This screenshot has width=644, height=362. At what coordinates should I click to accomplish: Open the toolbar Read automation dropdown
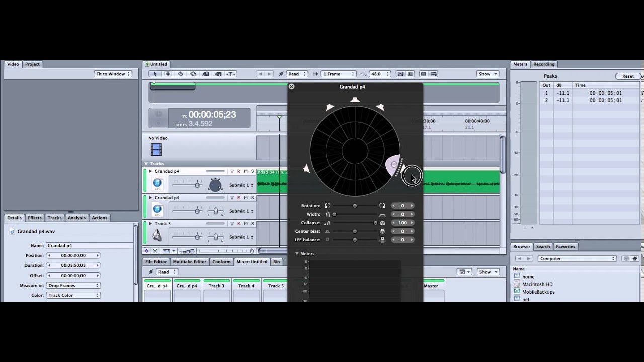[x=296, y=74]
